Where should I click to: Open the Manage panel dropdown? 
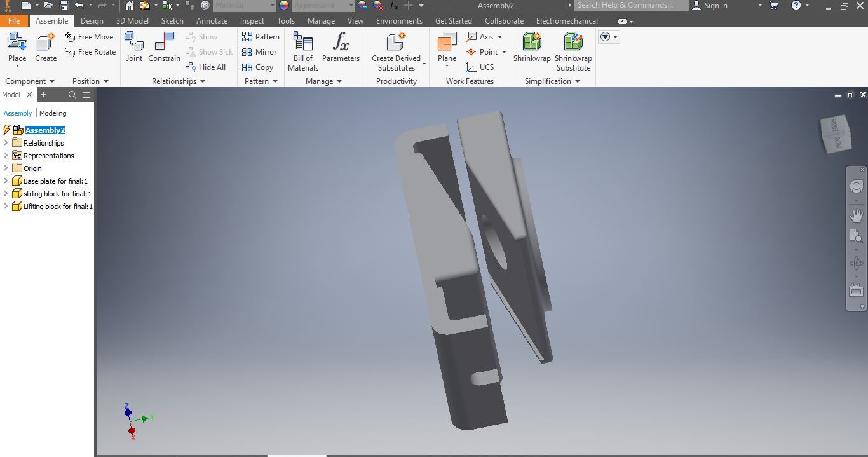(323, 81)
